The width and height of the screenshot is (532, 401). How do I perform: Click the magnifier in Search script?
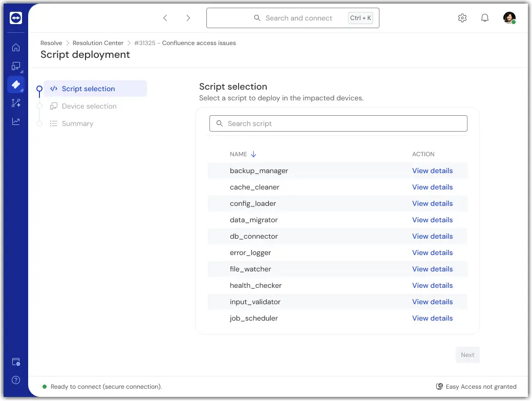pyautogui.click(x=220, y=123)
